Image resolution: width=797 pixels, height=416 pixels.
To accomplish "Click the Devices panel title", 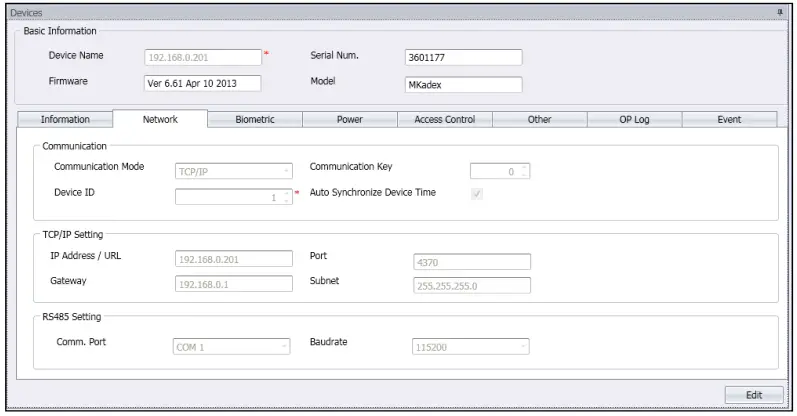I will tap(26, 13).
